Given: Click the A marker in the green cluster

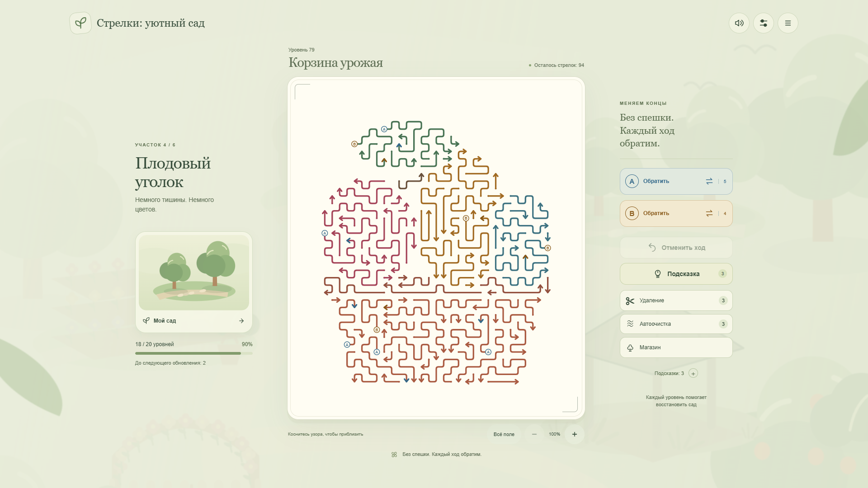Looking at the screenshot, I should coord(384,129).
